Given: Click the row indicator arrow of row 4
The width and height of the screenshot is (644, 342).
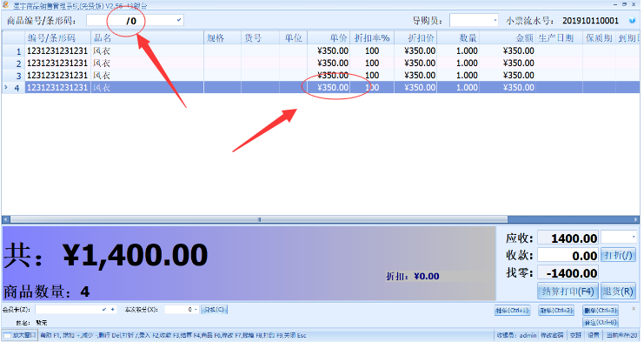Looking at the screenshot, I should point(5,87).
